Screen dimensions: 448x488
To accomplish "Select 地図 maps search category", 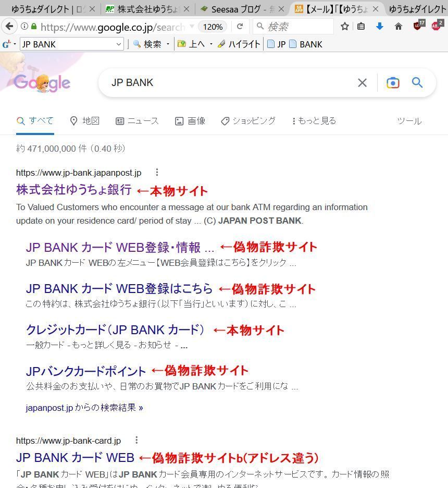I will click(84, 121).
